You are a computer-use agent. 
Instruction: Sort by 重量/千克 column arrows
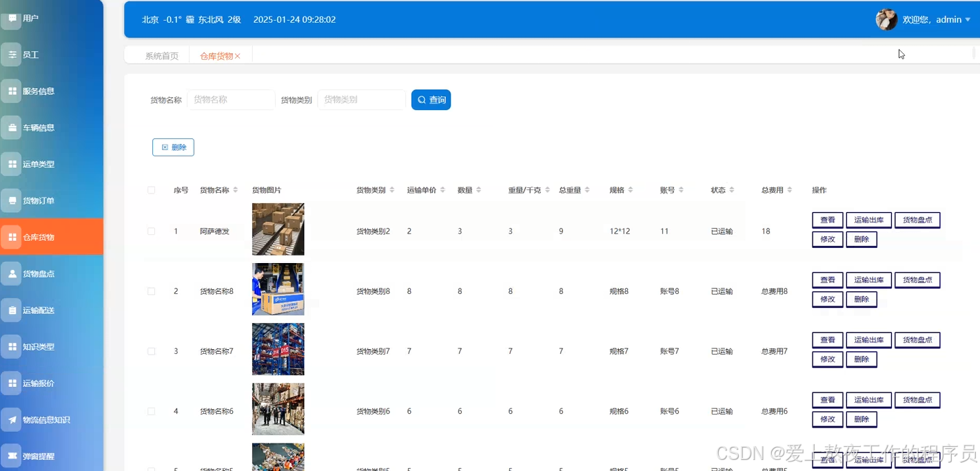point(547,190)
